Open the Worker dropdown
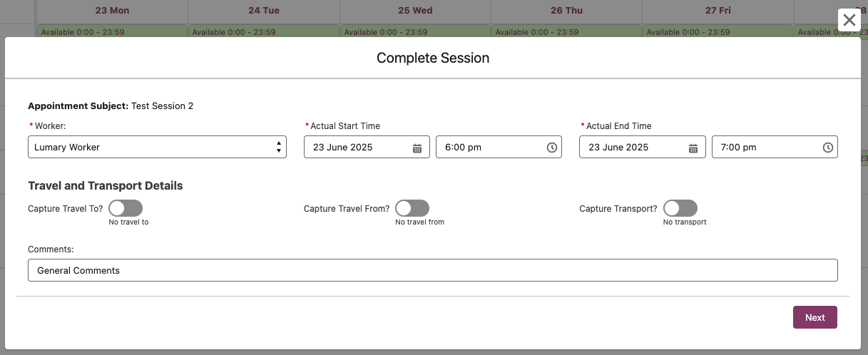This screenshot has width=868, height=355. pos(157,148)
